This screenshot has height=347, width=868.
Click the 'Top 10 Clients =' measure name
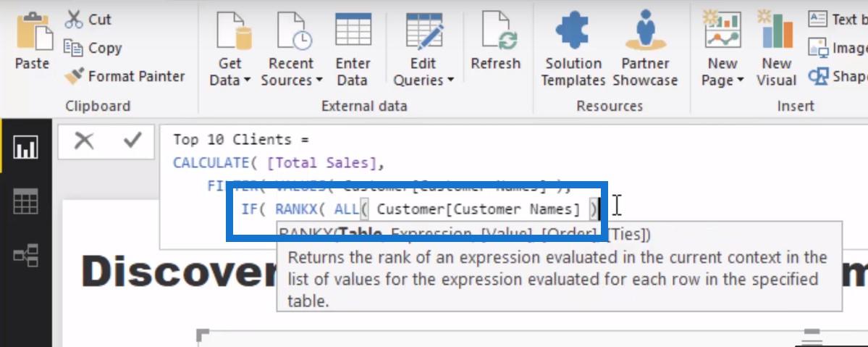click(241, 140)
